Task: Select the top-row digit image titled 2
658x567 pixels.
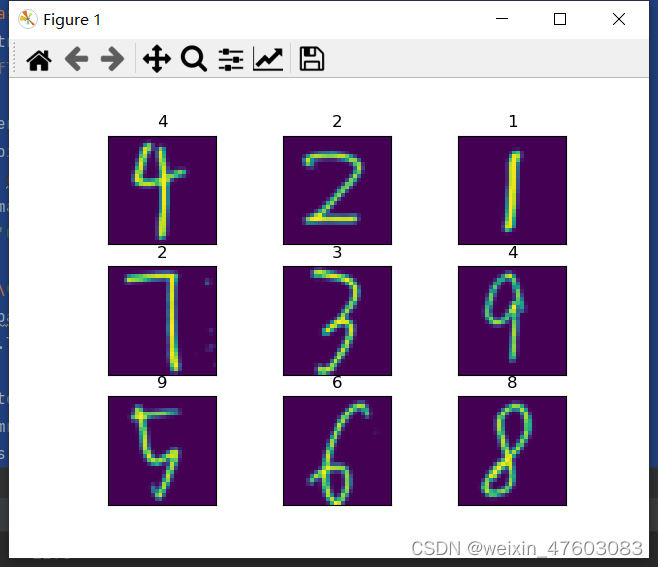Action: (x=337, y=190)
